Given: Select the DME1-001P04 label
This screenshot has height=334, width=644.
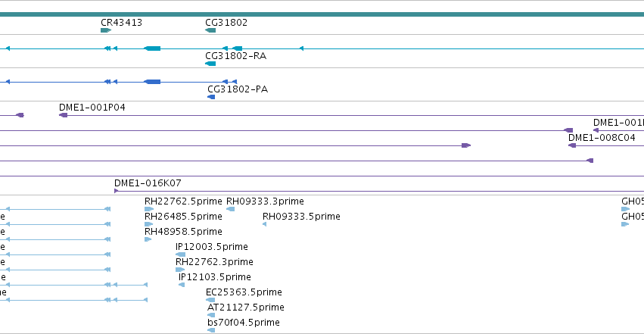Looking at the screenshot, I should 92,108.
